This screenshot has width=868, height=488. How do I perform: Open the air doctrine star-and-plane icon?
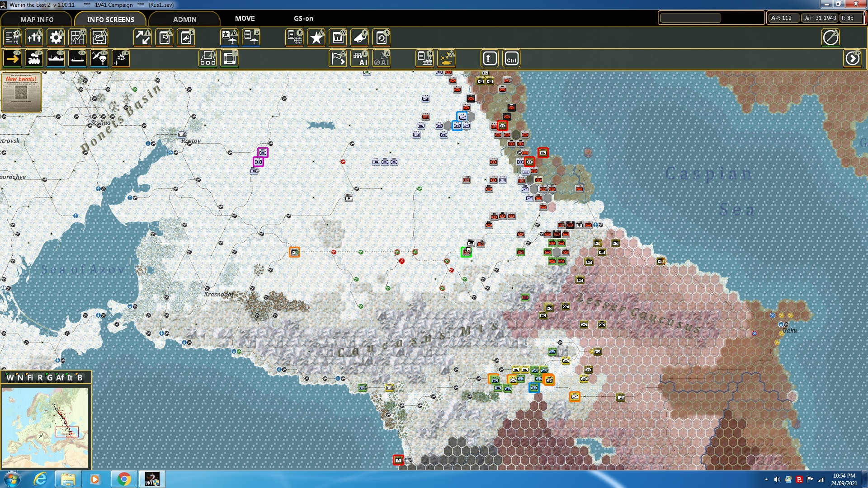coord(230,38)
